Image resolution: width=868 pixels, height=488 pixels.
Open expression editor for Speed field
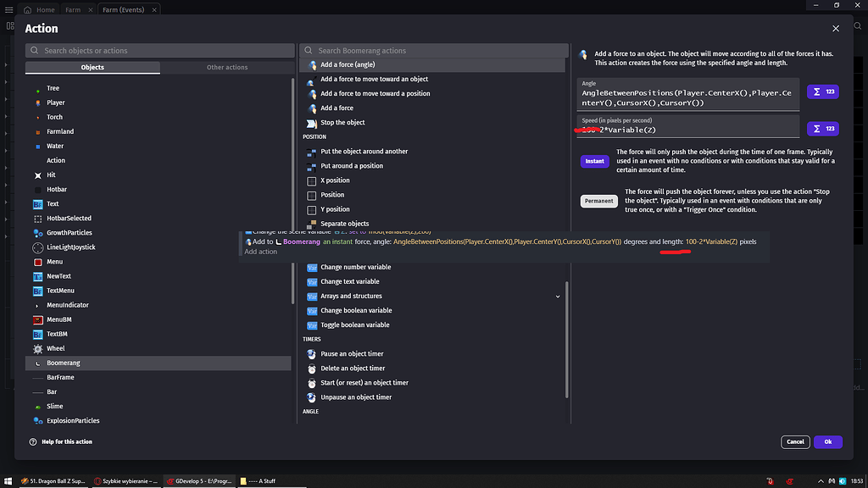(x=822, y=129)
